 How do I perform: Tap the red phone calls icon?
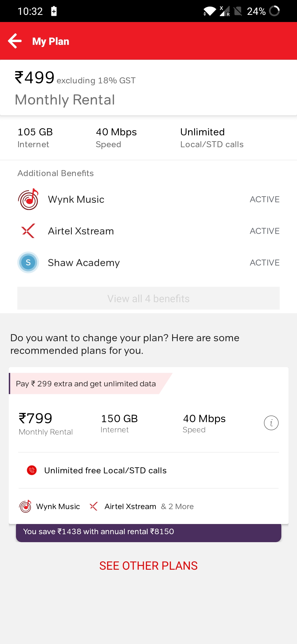(x=32, y=470)
